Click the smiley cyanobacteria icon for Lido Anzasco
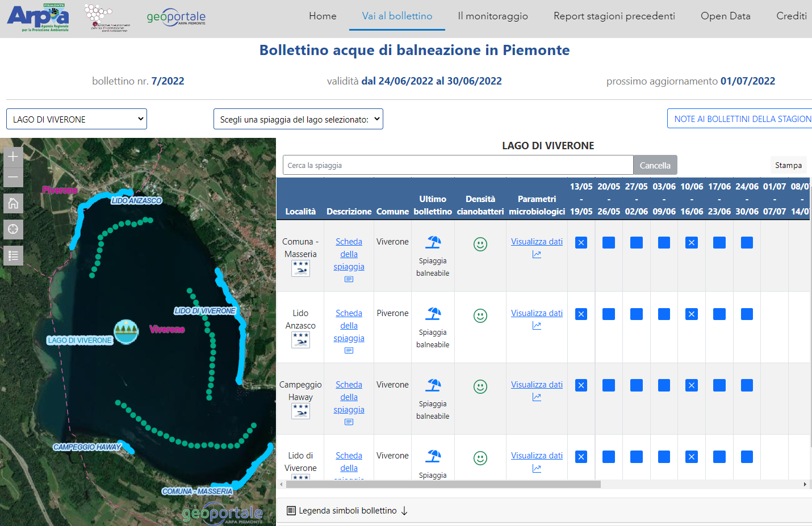 click(480, 315)
